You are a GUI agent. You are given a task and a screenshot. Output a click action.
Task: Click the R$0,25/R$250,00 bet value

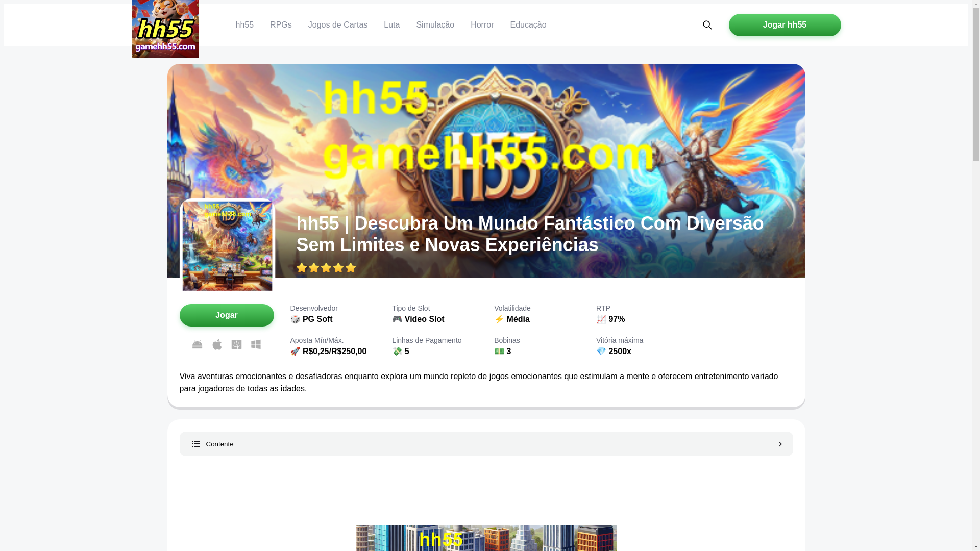[x=334, y=352]
